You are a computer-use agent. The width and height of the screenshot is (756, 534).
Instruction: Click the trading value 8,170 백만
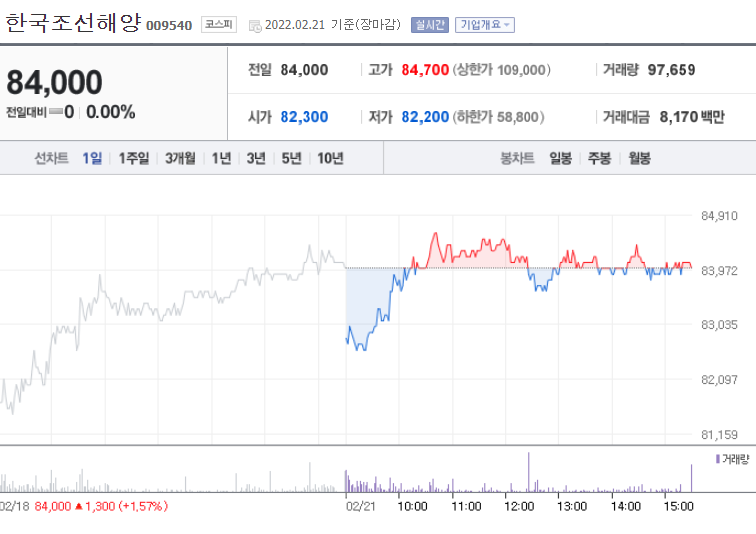pos(692,117)
